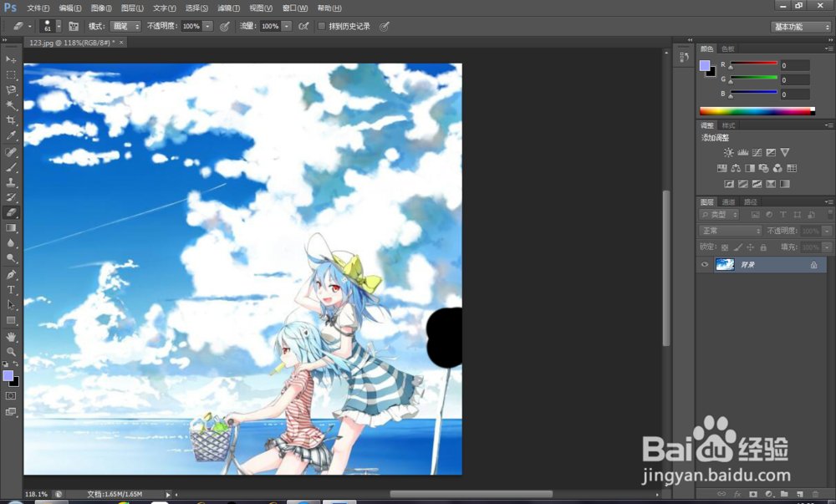Viewport: 836px width, 504px height.
Task: Select the Brush tool
Action: (x=11, y=167)
